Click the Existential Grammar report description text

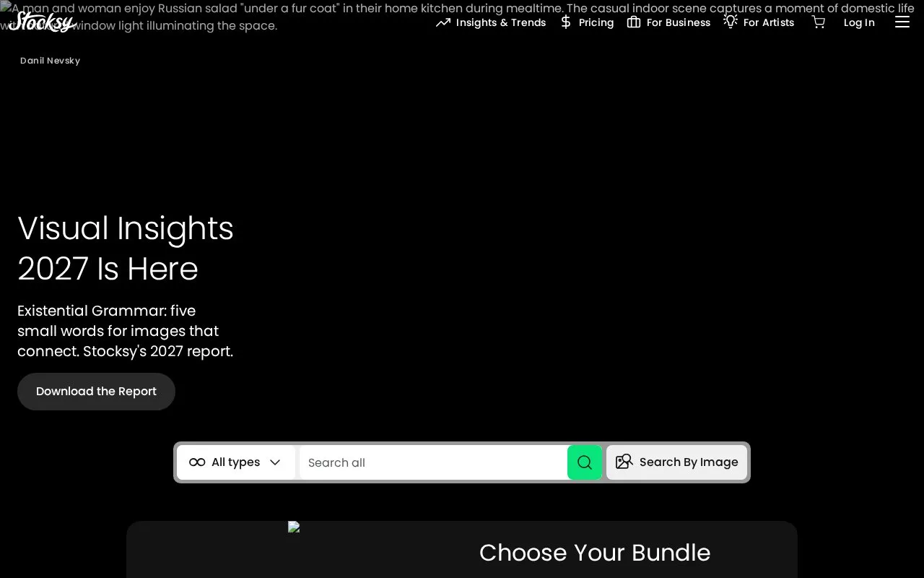pyautogui.click(x=126, y=331)
